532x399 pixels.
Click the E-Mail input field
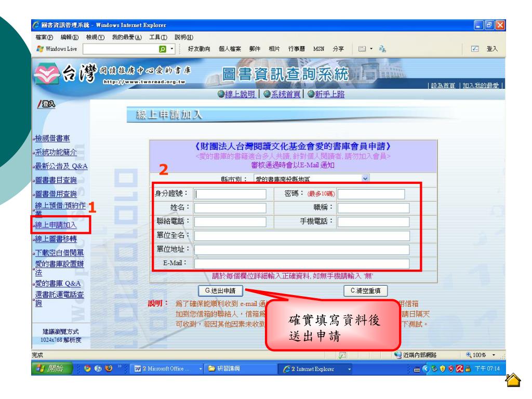(302, 264)
